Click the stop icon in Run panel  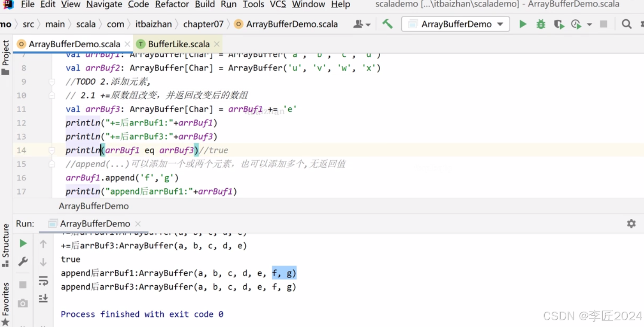tap(23, 284)
